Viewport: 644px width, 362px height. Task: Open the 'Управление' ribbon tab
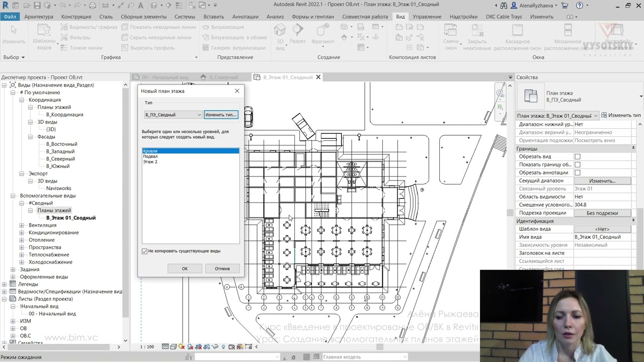pos(427,17)
